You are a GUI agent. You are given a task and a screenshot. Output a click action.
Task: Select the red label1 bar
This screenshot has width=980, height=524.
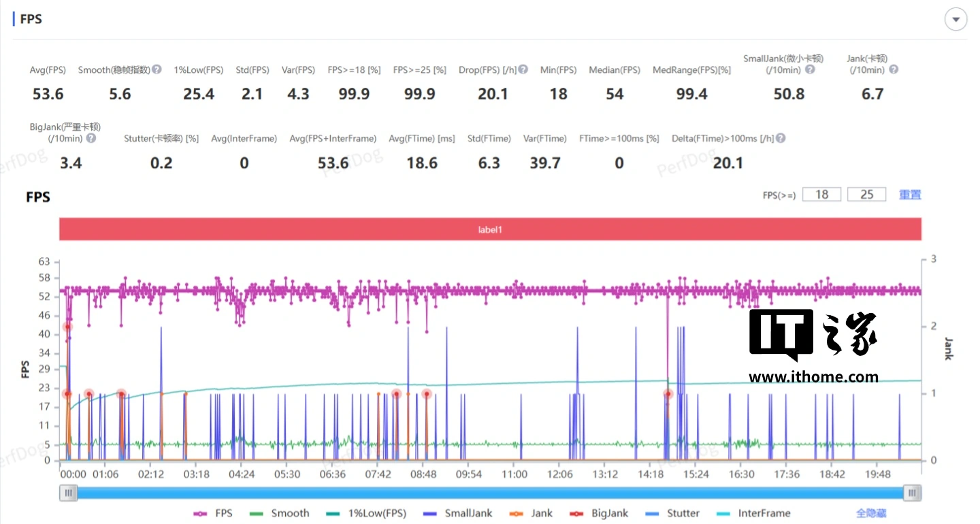(x=490, y=229)
